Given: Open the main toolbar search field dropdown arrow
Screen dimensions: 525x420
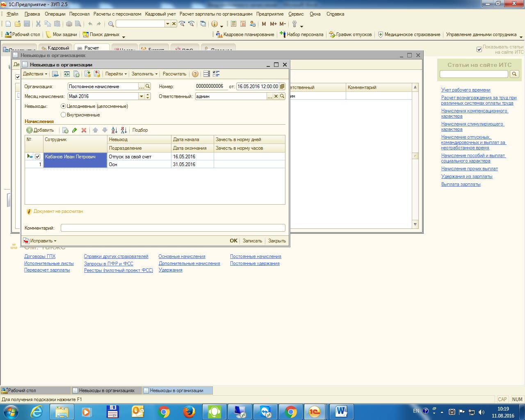Looking at the screenshot, I should pyautogui.click(x=167, y=24).
